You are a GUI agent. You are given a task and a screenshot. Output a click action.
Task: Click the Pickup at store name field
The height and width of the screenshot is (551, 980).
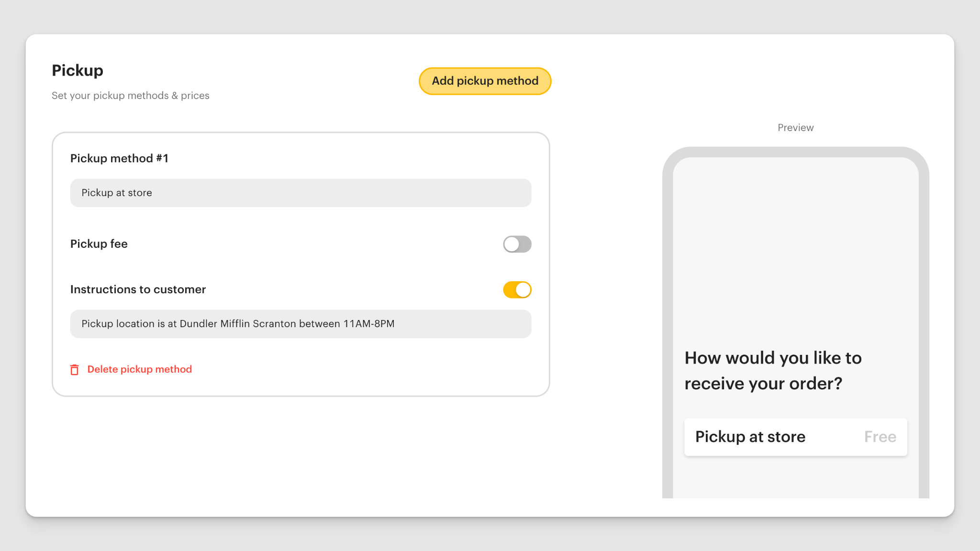[301, 193]
